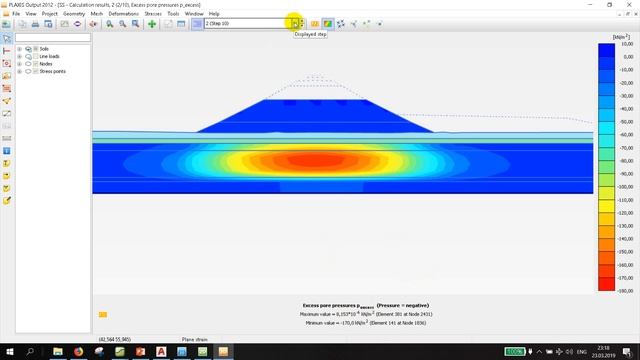The width and height of the screenshot is (640, 360).
Task: Toggle the Line loads checkbox
Action: point(36,56)
